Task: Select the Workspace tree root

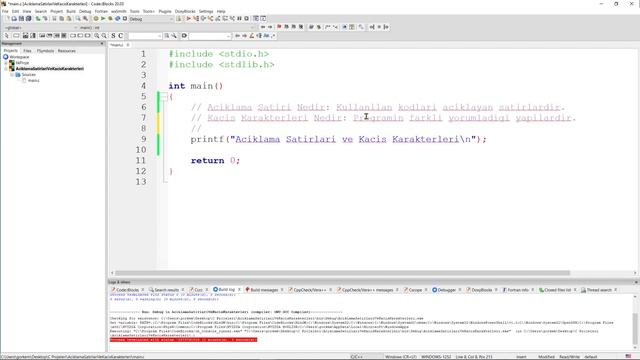Action: [19, 57]
